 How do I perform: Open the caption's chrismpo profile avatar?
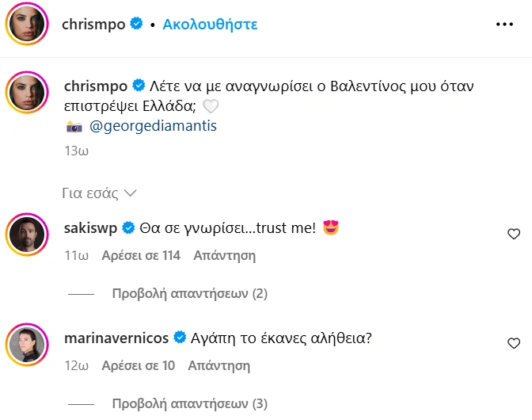click(x=26, y=92)
